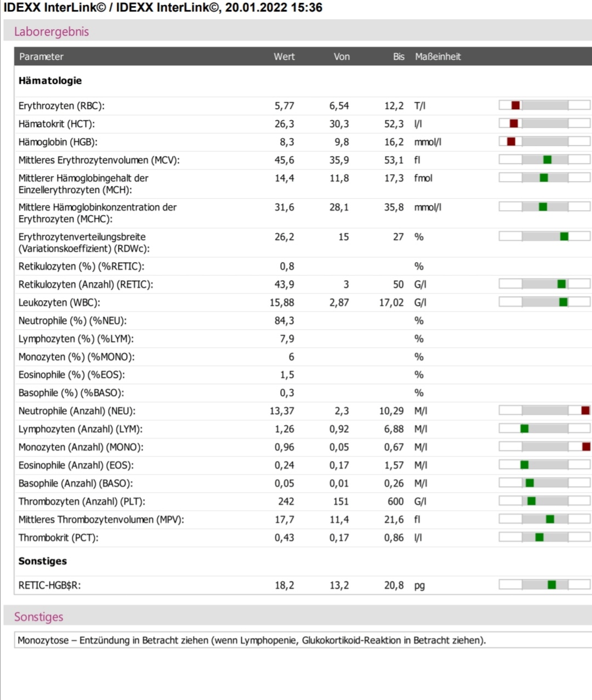Image resolution: width=592 pixels, height=700 pixels.
Task: Click the Monozytose comment text
Action: 252,641
